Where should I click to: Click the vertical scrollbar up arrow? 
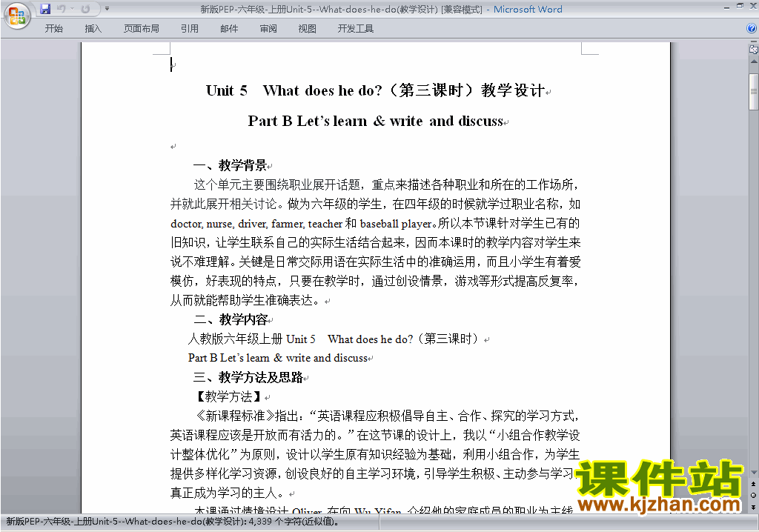[754, 61]
